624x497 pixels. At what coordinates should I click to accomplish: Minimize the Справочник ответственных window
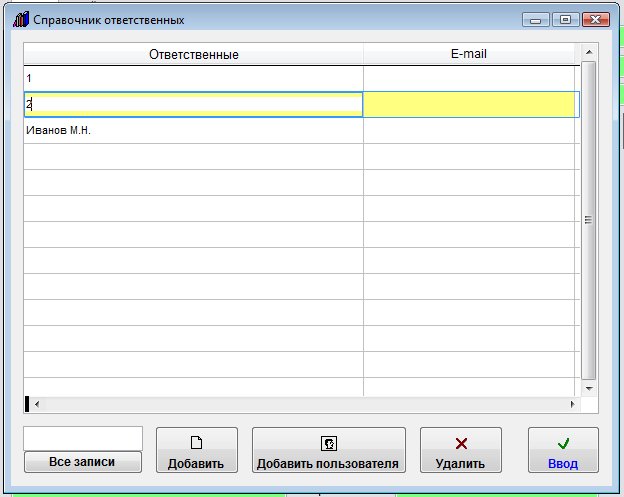pos(536,20)
